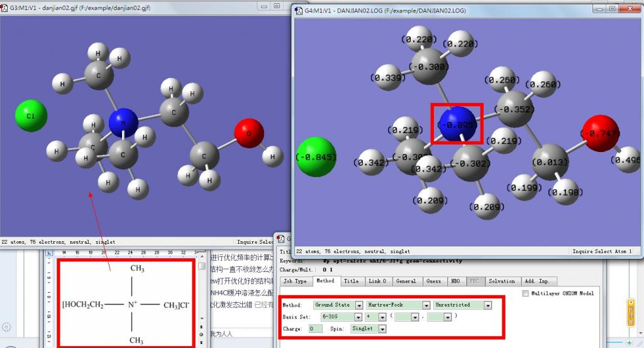Open the Singlet spin dropdown
Image resolution: width=644 pixels, height=348 pixels.
tap(382, 329)
